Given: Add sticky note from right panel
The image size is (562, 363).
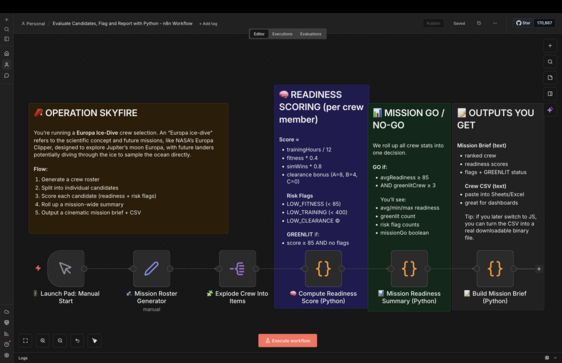Looking at the screenshot, I should pyautogui.click(x=550, y=78).
